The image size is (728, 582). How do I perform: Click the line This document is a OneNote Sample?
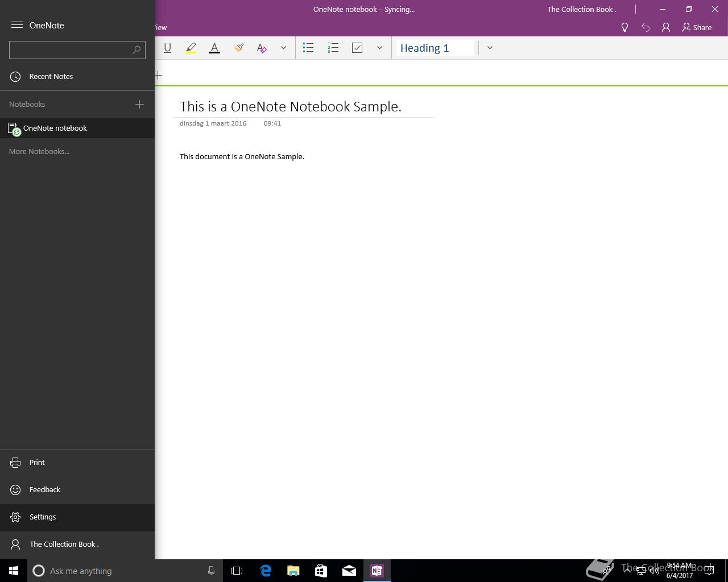242,156
